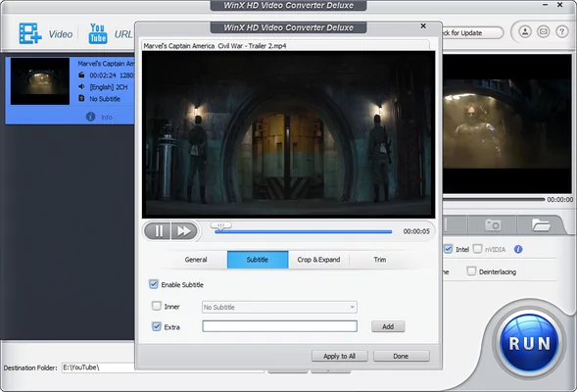Screen dimensions: 577x392
Task: Click the Video label in the toolbar
Action: (x=61, y=34)
